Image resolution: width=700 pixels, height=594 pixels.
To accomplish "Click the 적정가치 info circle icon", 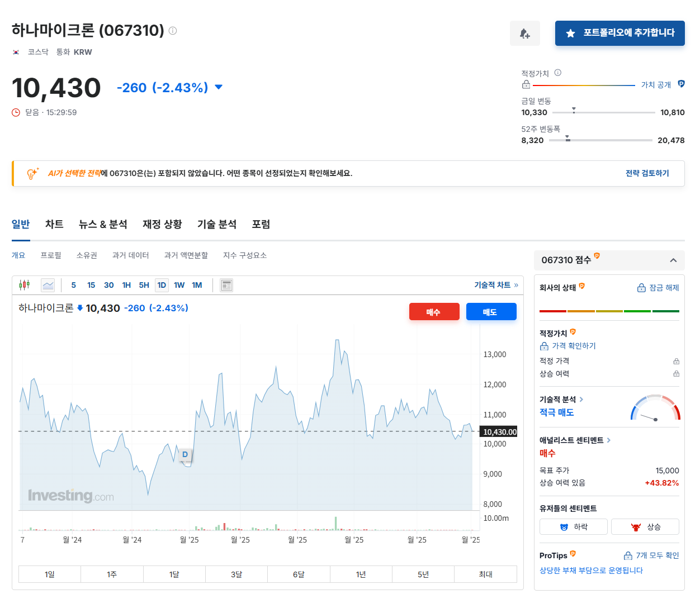I will pyautogui.click(x=557, y=73).
